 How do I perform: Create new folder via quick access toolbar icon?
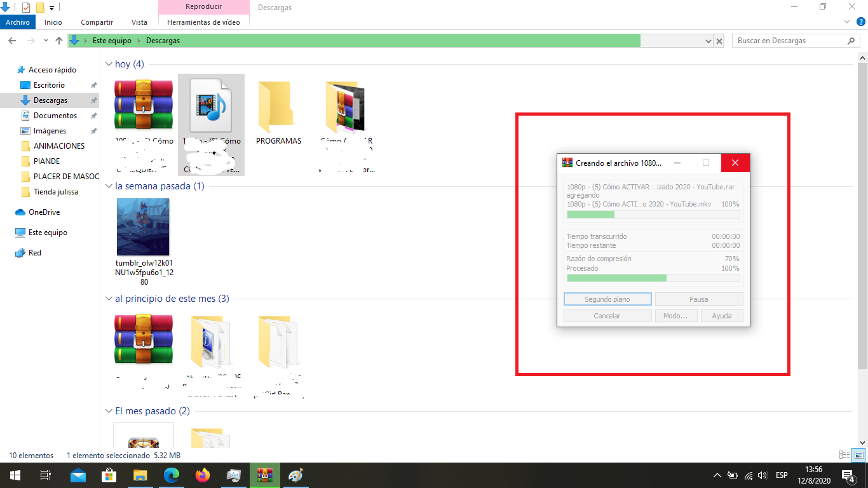coord(40,8)
